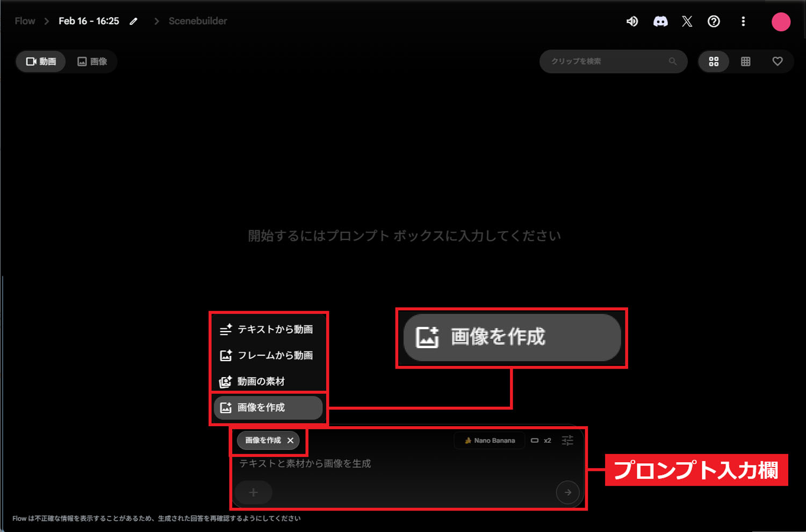Show favorites by clicking the heart icon
The width and height of the screenshot is (806, 532).
click(x=778, y=61)
